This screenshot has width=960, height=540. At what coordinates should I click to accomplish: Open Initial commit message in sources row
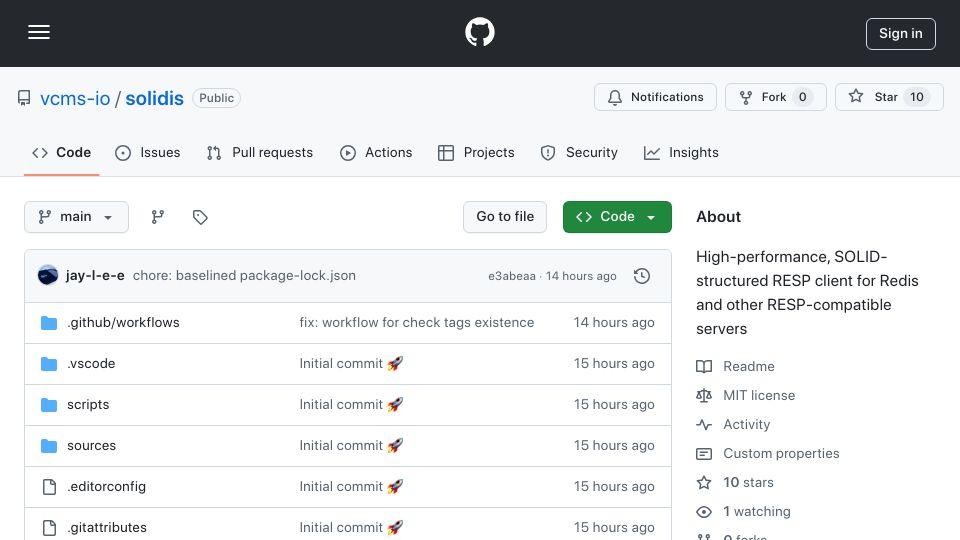[x=351, y=446]
